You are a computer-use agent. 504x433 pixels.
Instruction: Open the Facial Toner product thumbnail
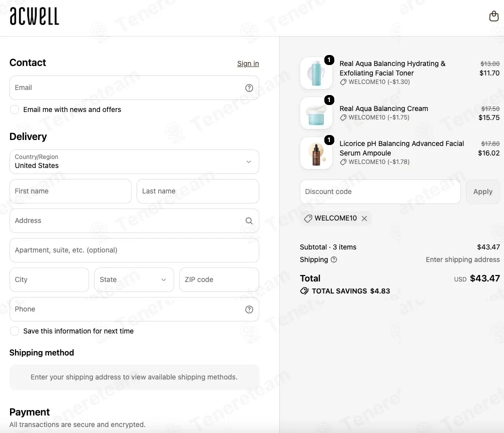(x=316, y=73)
